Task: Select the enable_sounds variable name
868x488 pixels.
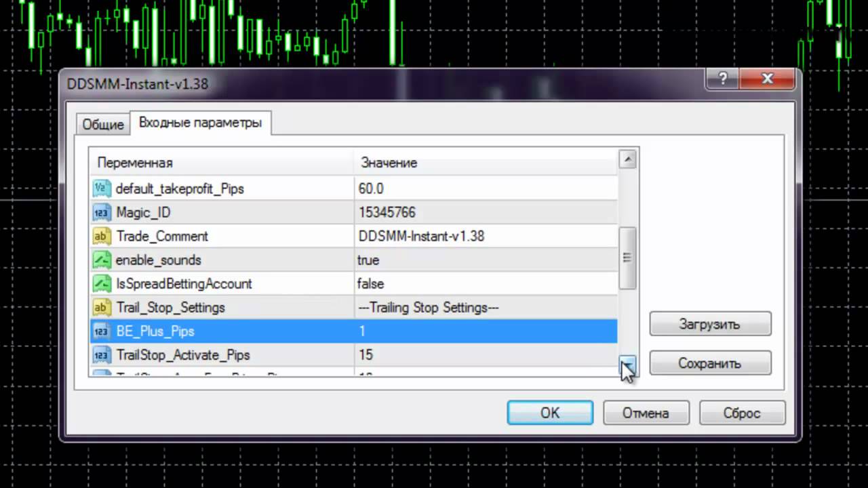Action: point(158,260)
